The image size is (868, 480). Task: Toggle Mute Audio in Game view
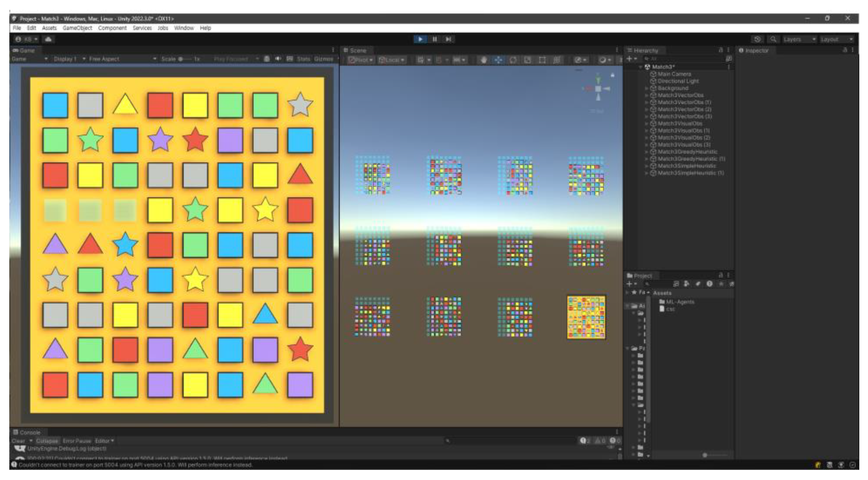coord(278,59)
